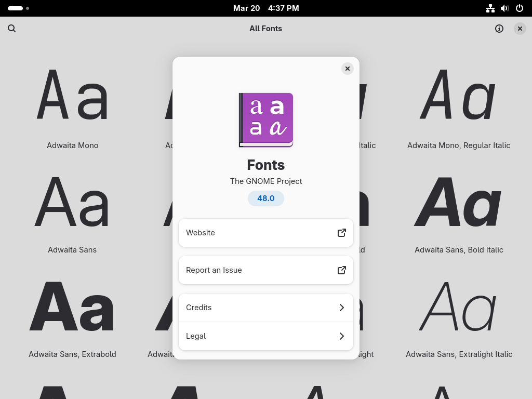Close the About Fonts dialog
The height and width of the screenshot is (399, 532).
pos(348,69)
